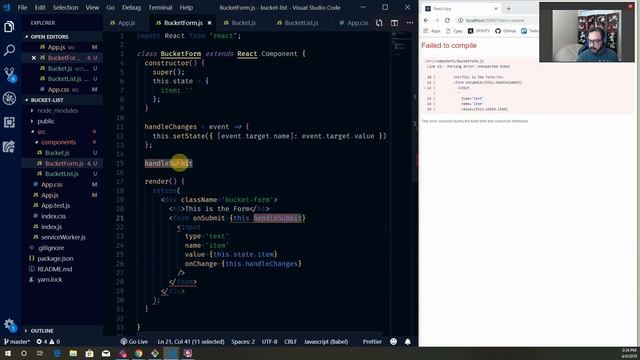640x360 pixels.
Task: Open Chrome from the taskbar
Action: 139,353
